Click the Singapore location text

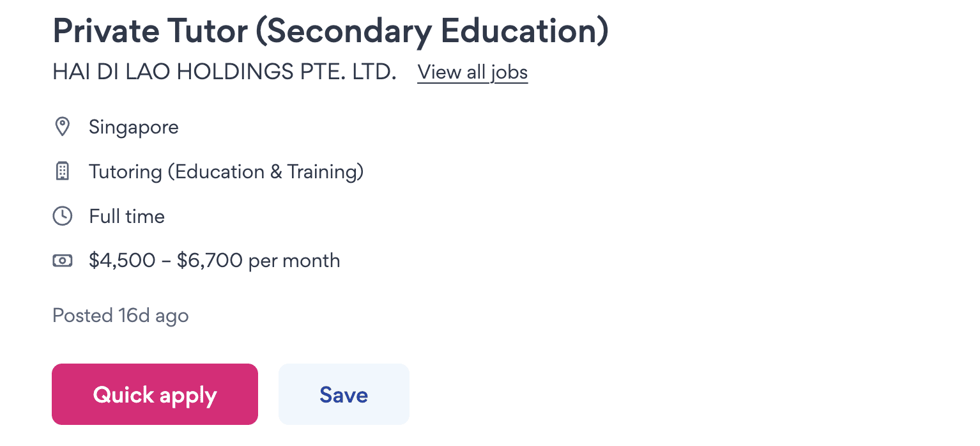pos(134,127)
